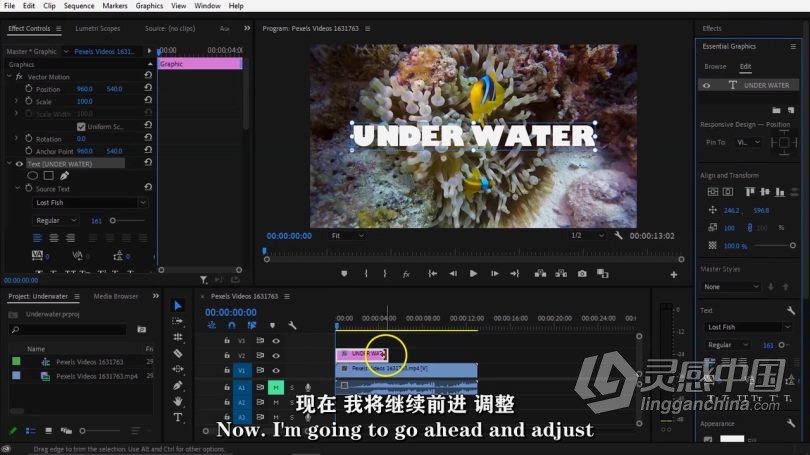Create rectangle mask in Effect Controls
Image resolution: width=810 pixels, height=455 pixels.
point(49,176)
